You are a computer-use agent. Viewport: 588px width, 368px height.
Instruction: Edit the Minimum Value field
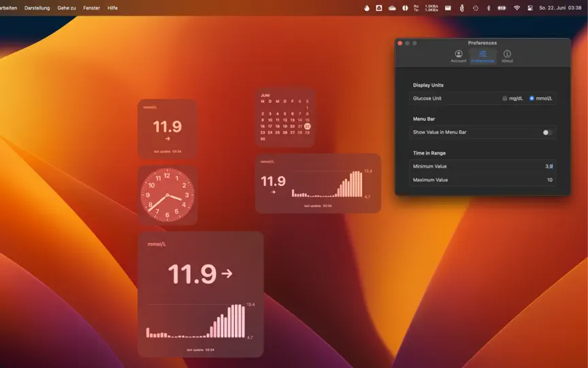483,166
